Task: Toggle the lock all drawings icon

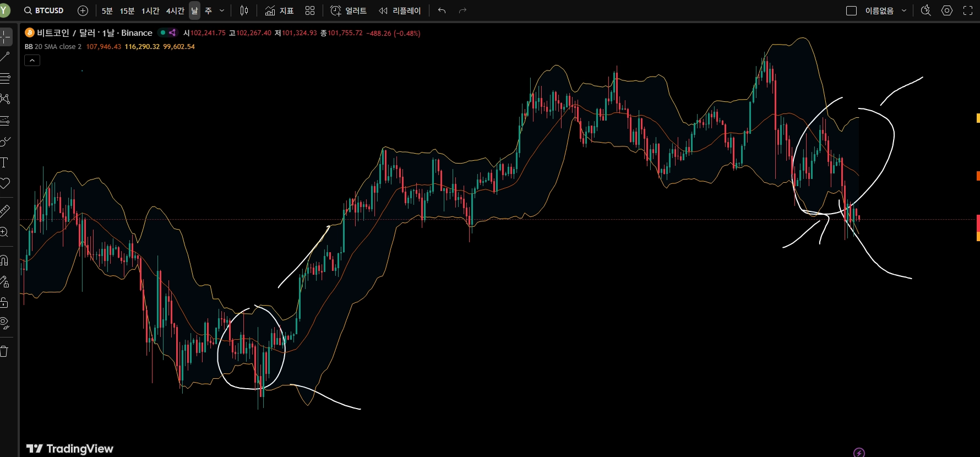Action: (x=4, y=302)
